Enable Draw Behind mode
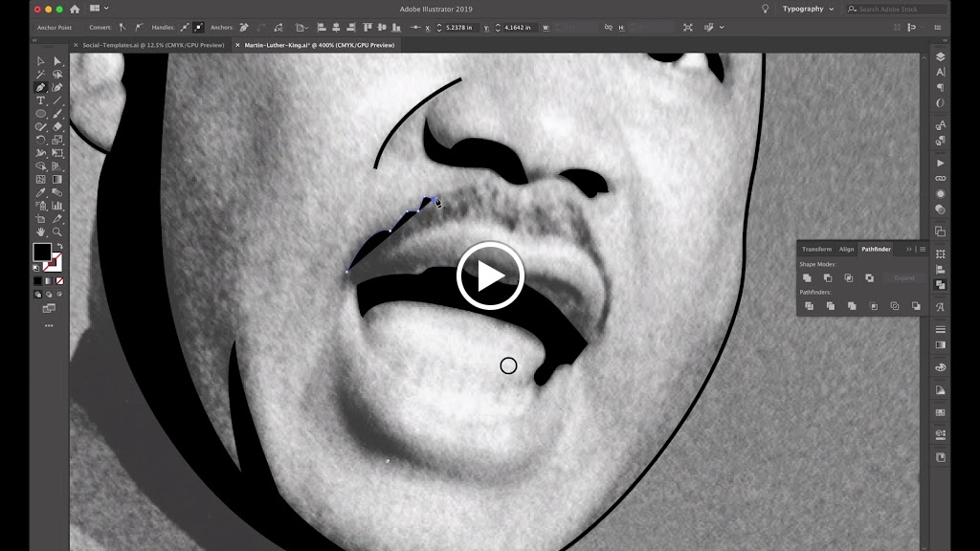 pyautogui.click(x=49, y=295)
